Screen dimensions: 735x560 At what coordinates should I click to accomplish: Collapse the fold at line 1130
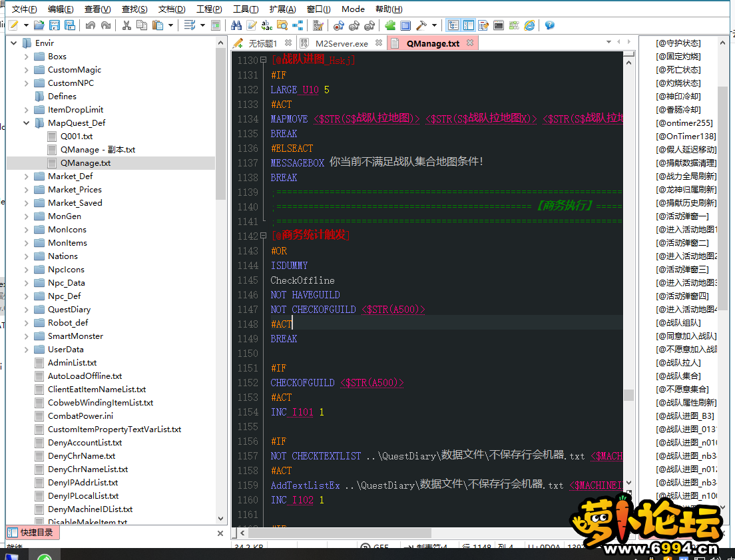point(264,60)
